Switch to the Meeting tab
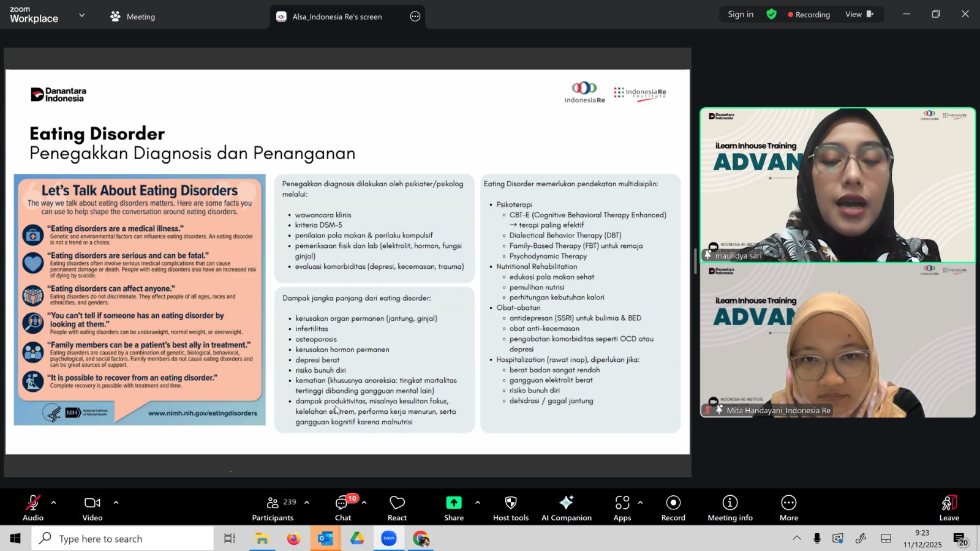Viewport: 980px width, 551px height. [133, 17]
